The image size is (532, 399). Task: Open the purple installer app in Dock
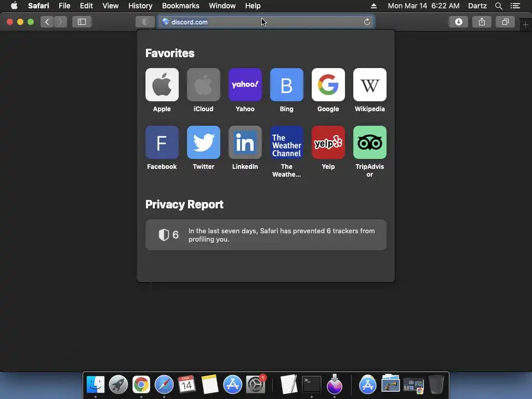[335, 384]
